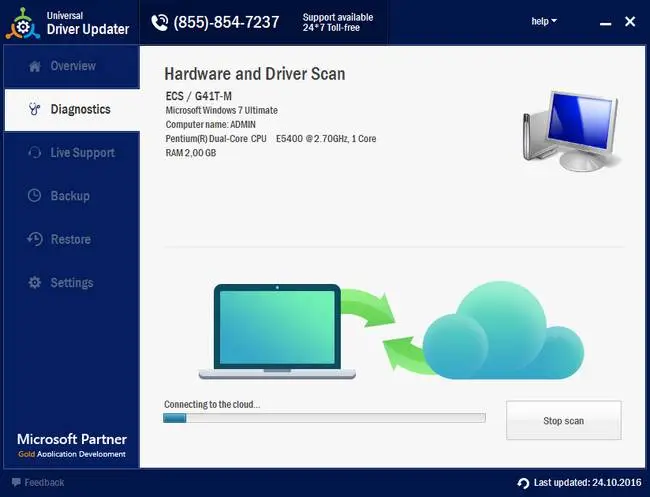
Task: Click the laptop illustration
Action: coord(277,331)
